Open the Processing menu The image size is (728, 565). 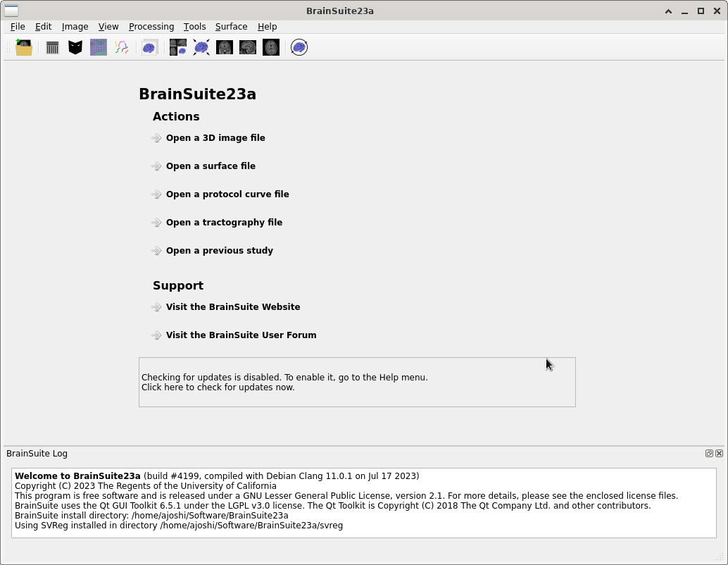(x=151, y=27)
